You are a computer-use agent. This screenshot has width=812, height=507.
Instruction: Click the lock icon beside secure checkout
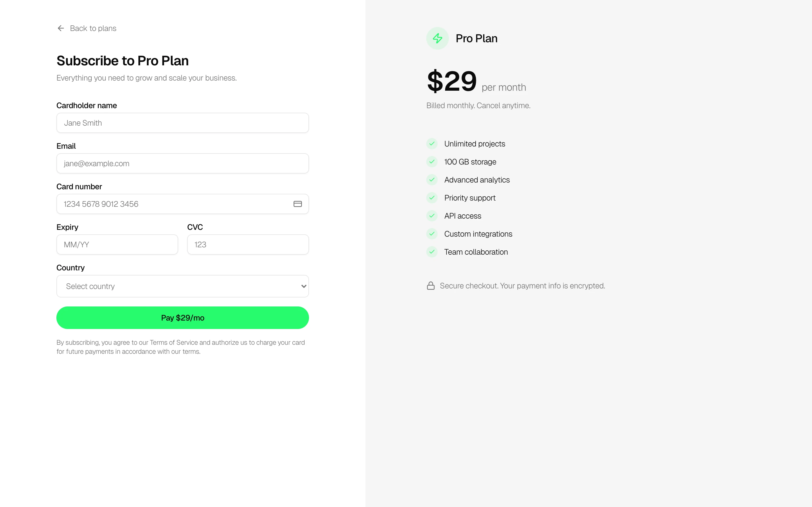tap(431, 286)
